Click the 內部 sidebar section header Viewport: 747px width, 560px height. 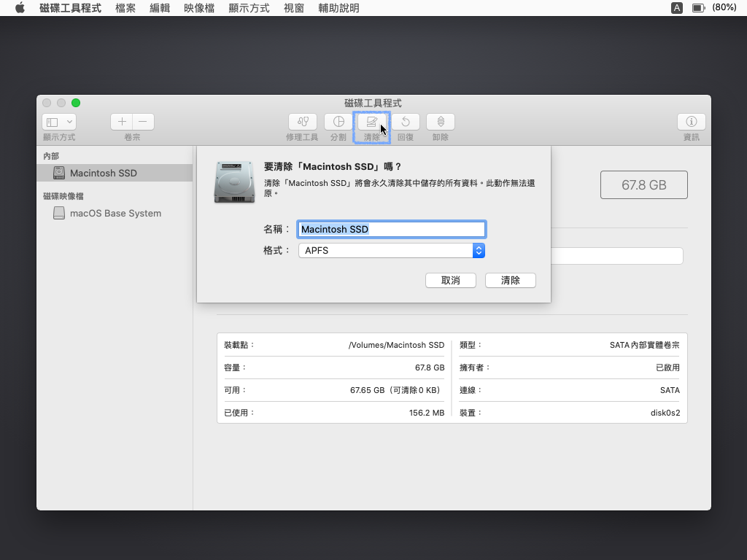pos(51,156)
